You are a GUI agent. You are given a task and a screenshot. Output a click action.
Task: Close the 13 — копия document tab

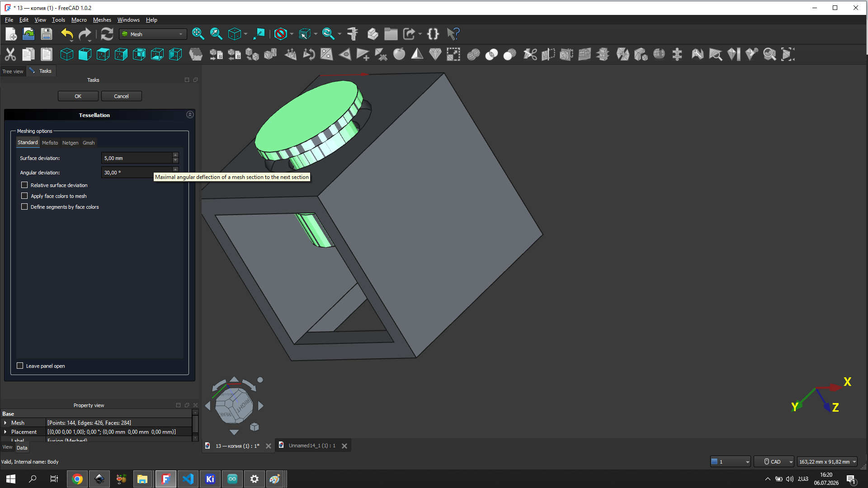click(x=269, y=446)
